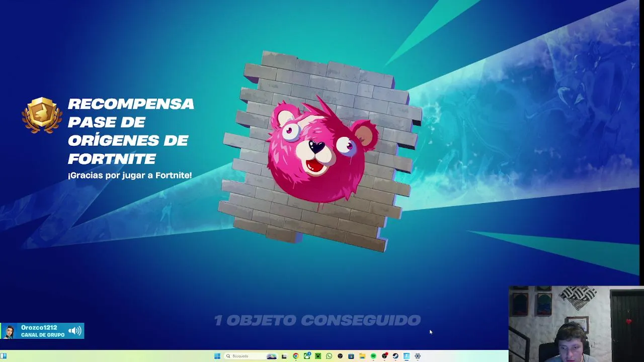Open Minecraft creeper icon on the taskbar

[318, 356]
